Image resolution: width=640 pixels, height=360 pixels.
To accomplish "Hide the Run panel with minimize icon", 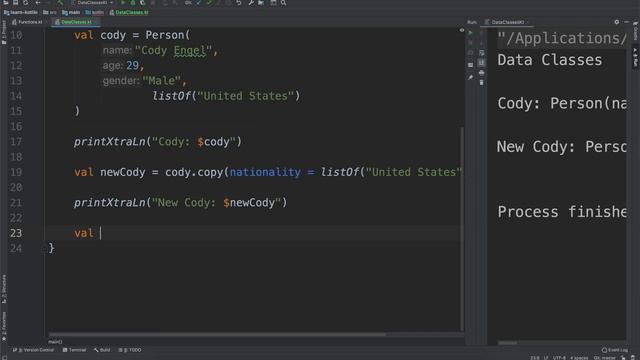I will pos(627,22).
